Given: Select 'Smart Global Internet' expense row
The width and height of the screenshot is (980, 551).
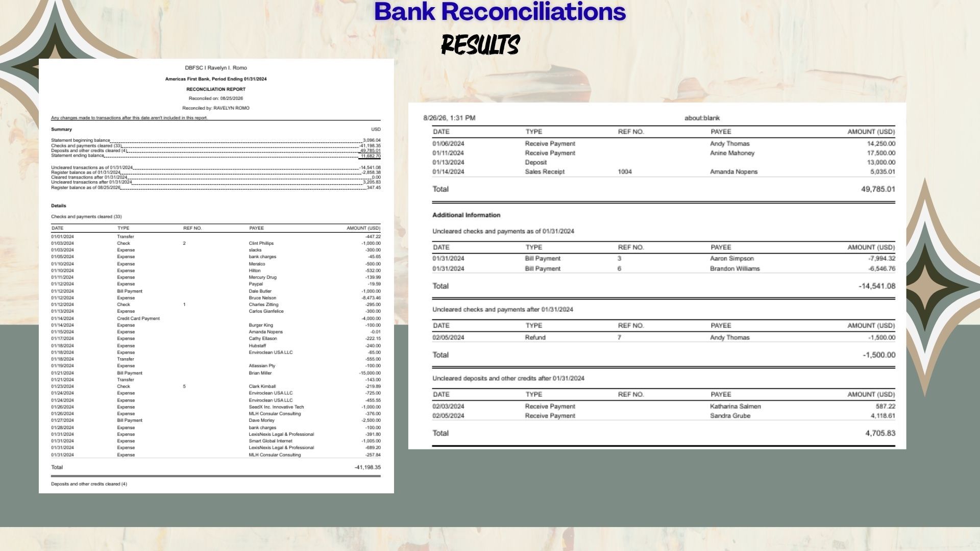Looking at the screenshot, I should (x=216, y=441).
